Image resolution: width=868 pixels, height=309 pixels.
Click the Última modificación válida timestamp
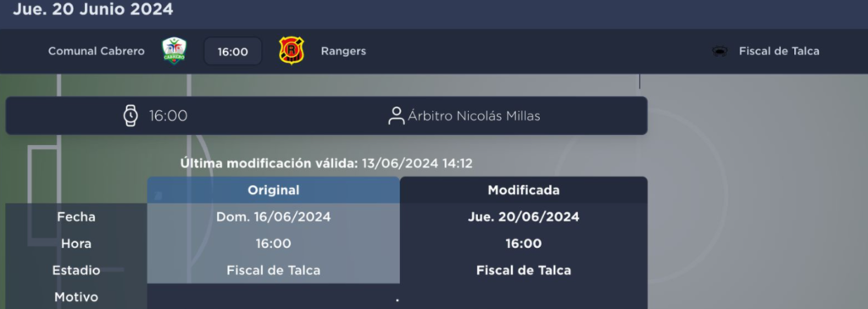pos(326,164)
